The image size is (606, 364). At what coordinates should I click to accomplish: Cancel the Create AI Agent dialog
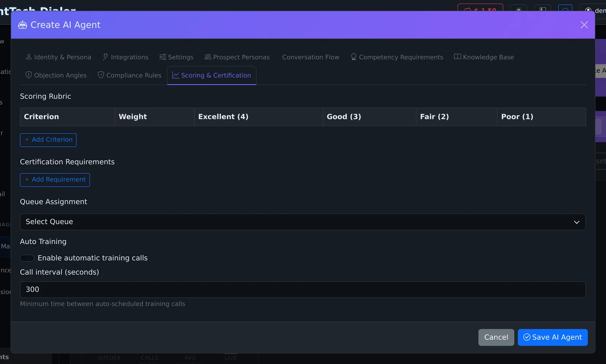[496, 337]
